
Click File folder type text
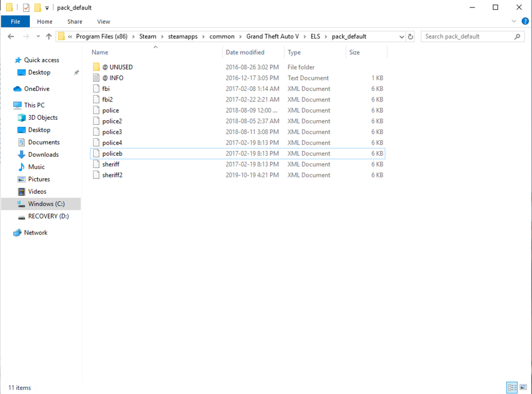click(301, 67)
